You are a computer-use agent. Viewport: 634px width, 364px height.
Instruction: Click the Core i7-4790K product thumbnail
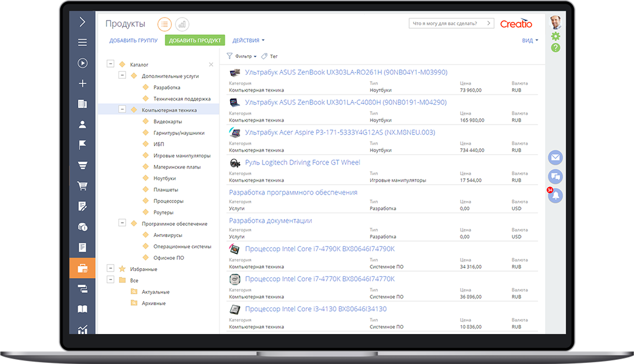pyautogui.click(x=235, y=249)
